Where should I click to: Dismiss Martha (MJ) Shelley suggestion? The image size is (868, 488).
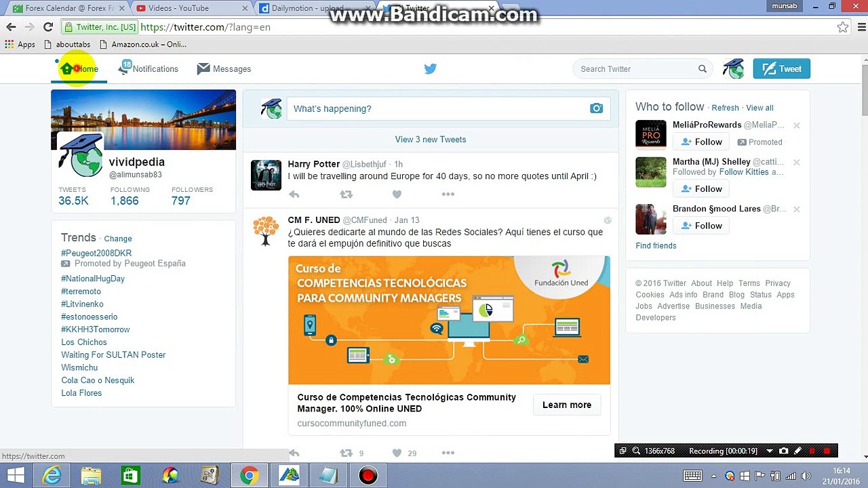797,163
